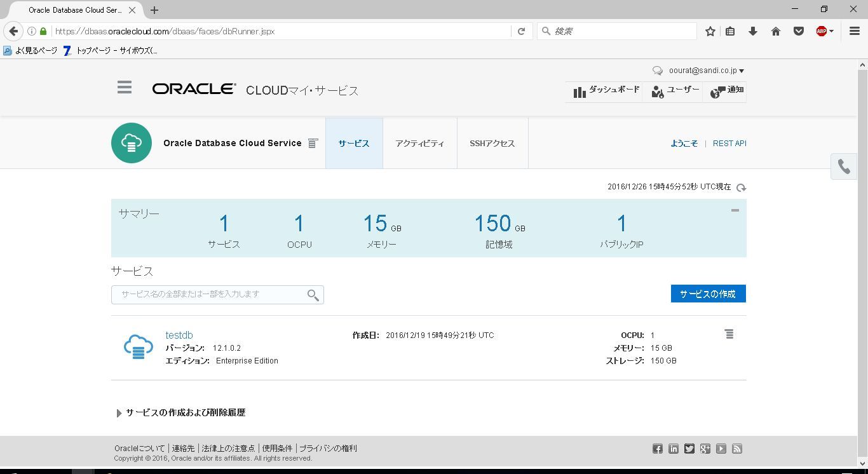Image resolution: width=868 pixels, height=474 pixels.
Task: Show bookmarks list icon in toolbar
Action: pyautogui.click(x=731, y=31)
